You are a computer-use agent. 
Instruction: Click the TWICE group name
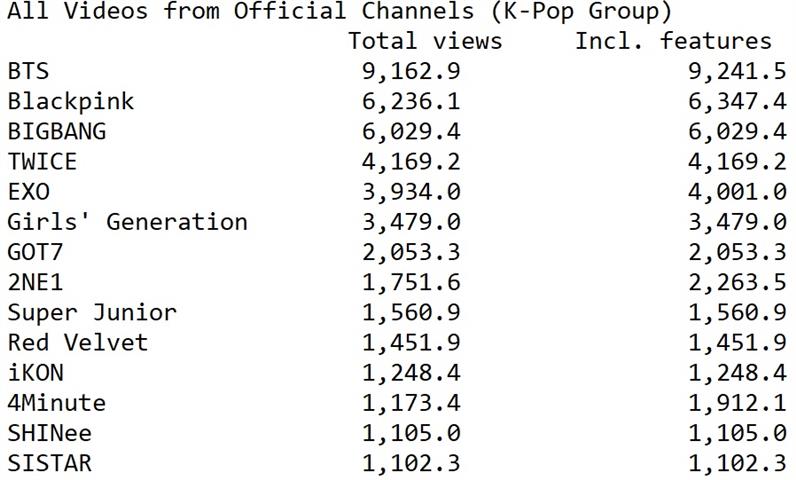point(42,161)
